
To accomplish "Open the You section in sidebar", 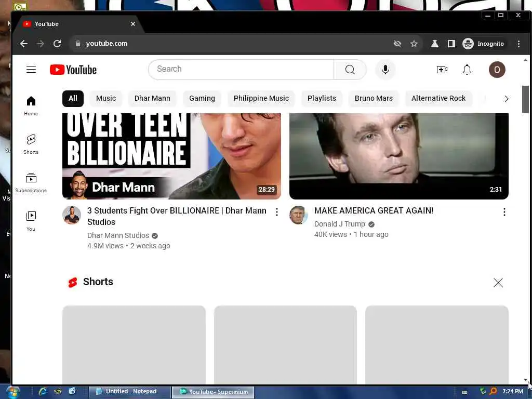I will (x=31, y=221).
